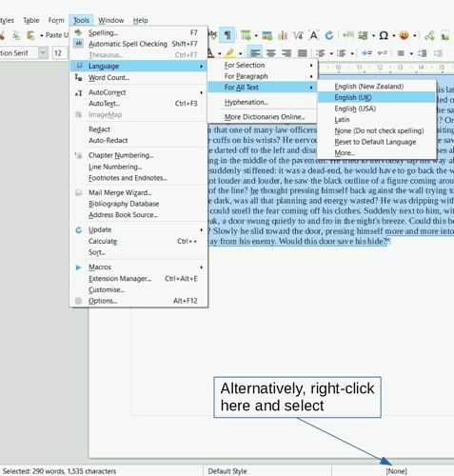Click the insert image toolbar icon
The height and width of the screenshot is (476, 454).
pos(267,35)
